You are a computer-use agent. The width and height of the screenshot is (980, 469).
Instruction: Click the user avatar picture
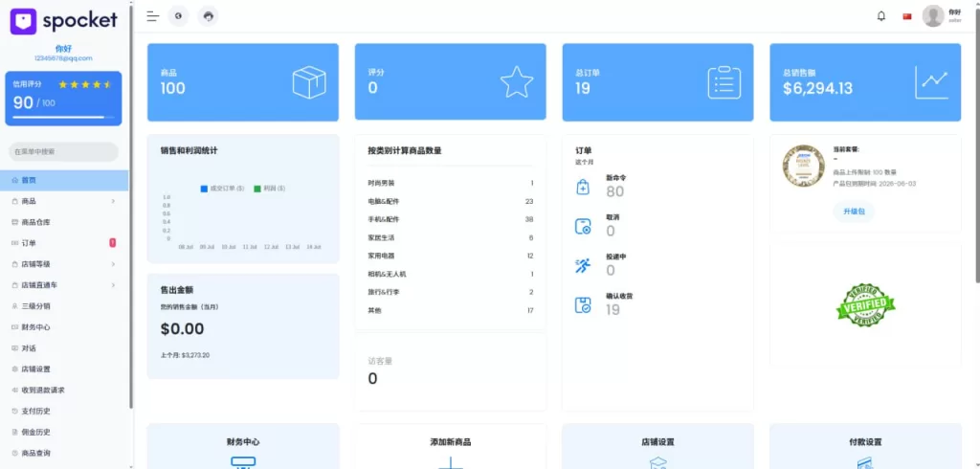[x=933, y=16]
